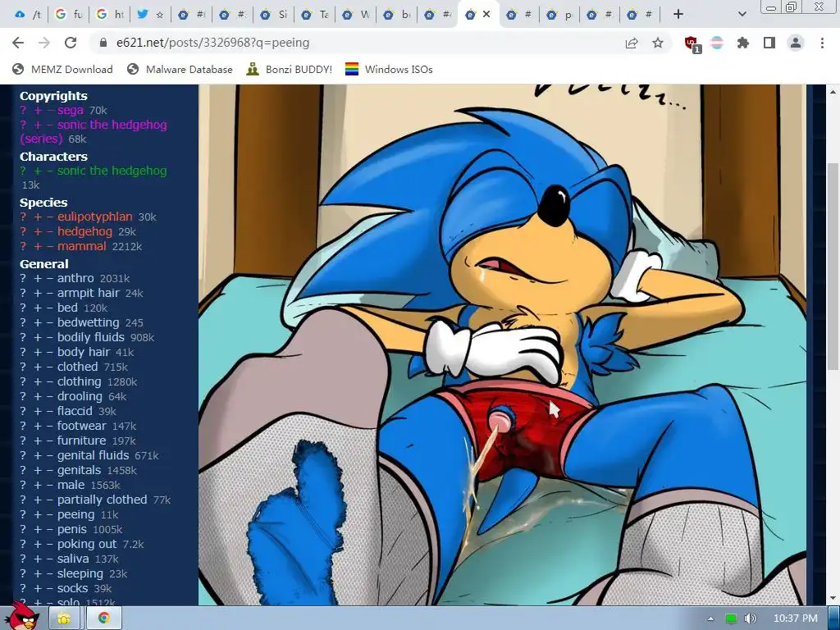
Task: Open the 'clothing' tag link
Action: pos(80,381)
